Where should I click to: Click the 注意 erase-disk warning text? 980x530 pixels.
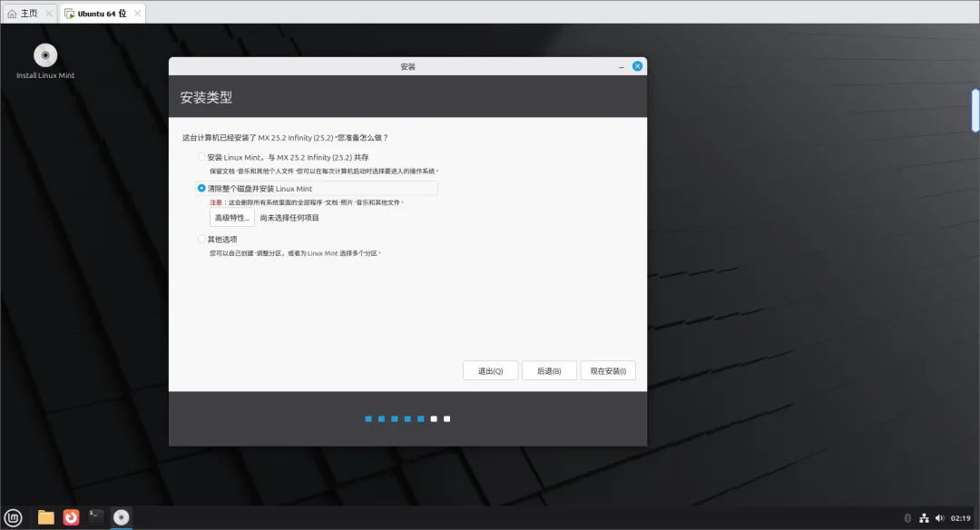point(307,202)
